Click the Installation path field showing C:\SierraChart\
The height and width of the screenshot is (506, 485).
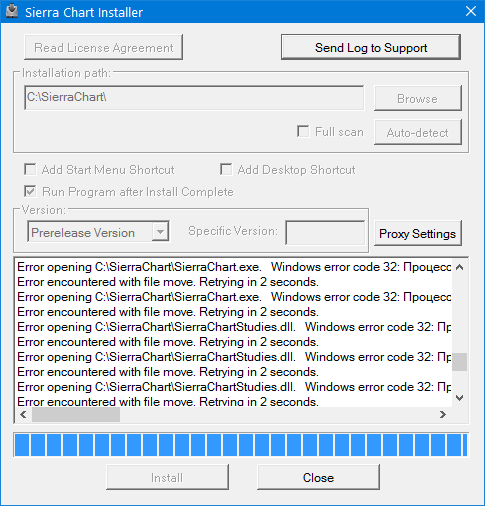click(x=194, y=98)
